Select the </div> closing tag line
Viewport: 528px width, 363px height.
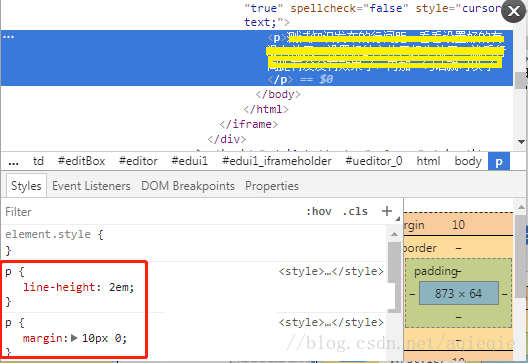click(x=227, y=139)
